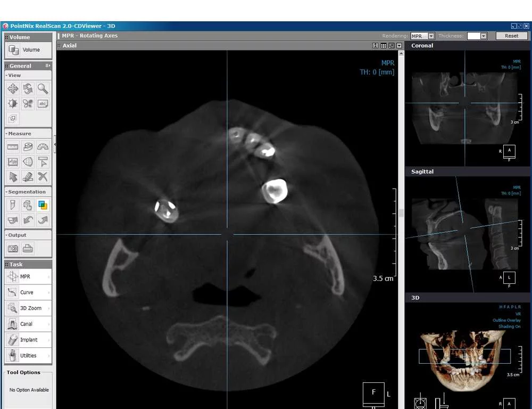Select the Pan (four-arrow move) tool
Image resolution: width=532 pixels, height=409 pixels.
pyautogui.click(x=13, y=88)
